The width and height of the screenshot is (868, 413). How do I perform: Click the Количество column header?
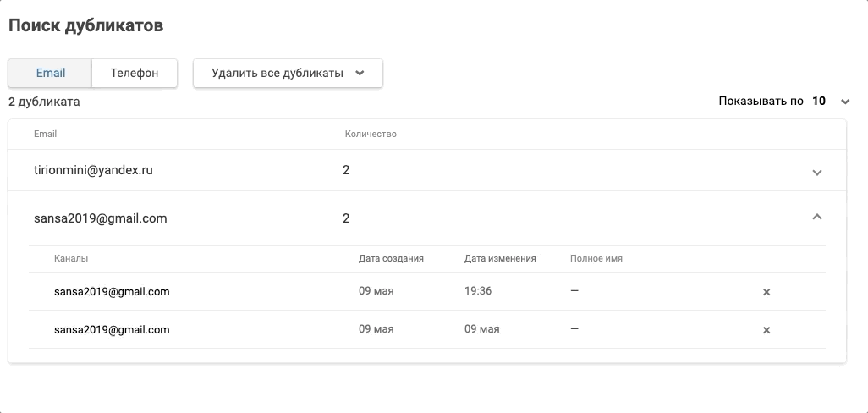click(x=371, y=135)
